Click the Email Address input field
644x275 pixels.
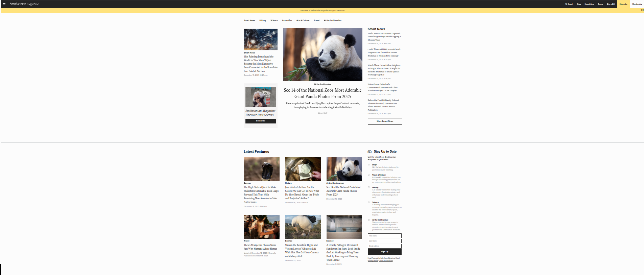pyautogui.click(x=384, y=246)
